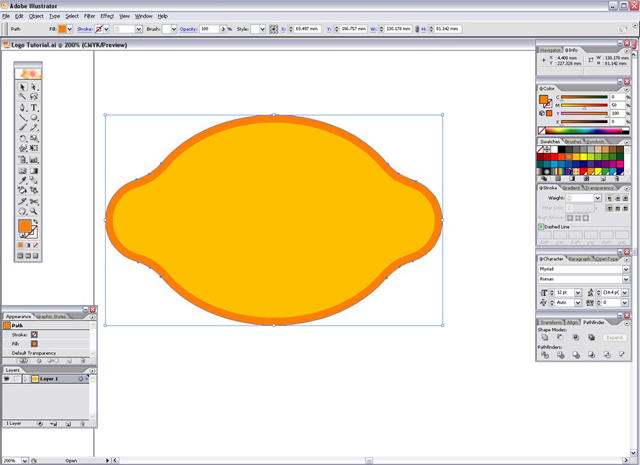The width and height of the screenshot is (640, 465).
Task: Select the Ellipse tool
Action: (x=34, y=118)
